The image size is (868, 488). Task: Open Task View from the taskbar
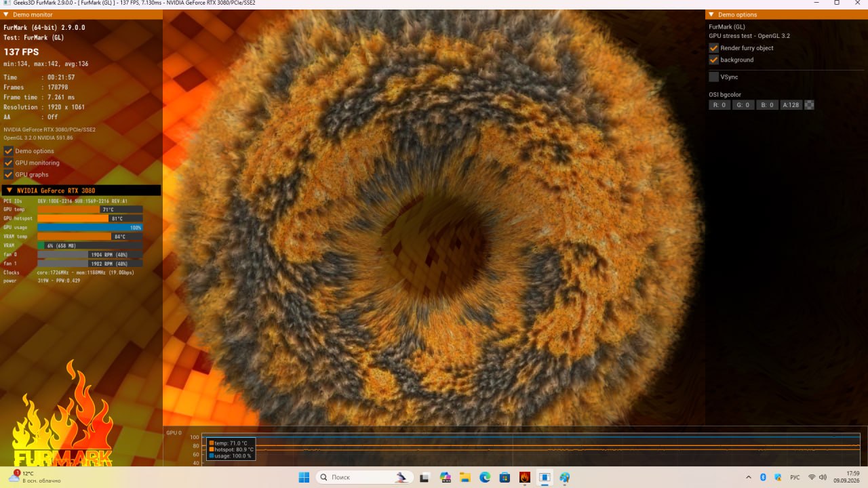[425, 477]
